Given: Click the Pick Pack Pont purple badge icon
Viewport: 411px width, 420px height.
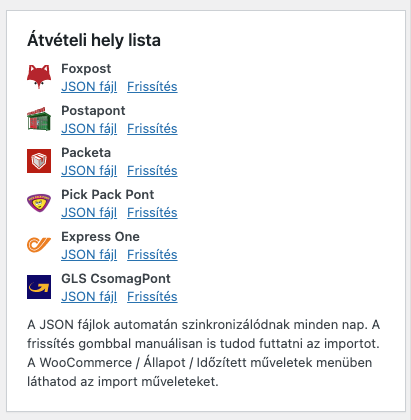Looking at the screenshot, I should point(39,203).
